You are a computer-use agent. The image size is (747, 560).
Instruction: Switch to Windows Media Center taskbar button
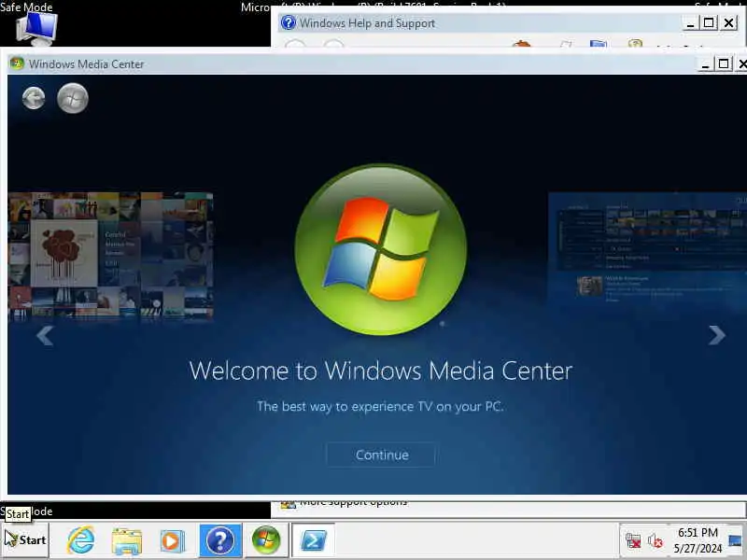266,540
